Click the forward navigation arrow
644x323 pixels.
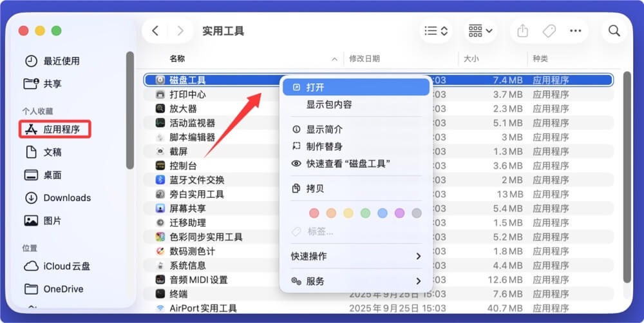point(180,31)
